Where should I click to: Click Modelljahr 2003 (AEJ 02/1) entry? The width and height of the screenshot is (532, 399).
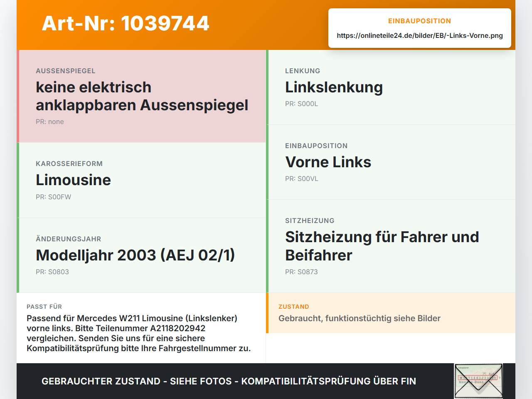[x=135, y=255]
